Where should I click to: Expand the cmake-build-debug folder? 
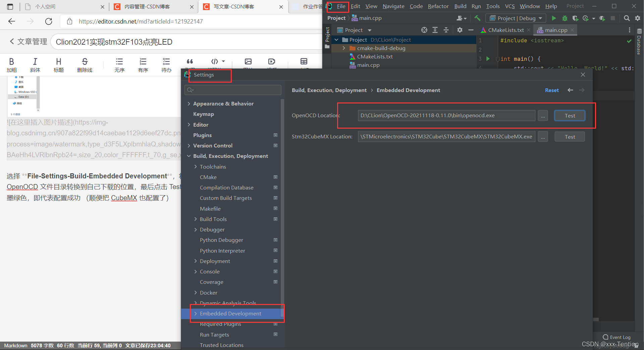344,48
